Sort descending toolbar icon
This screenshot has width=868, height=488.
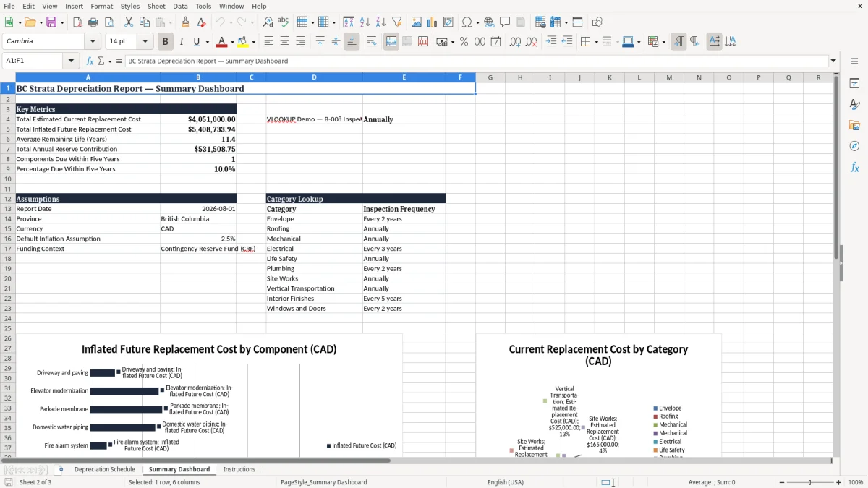coord(380,22)
